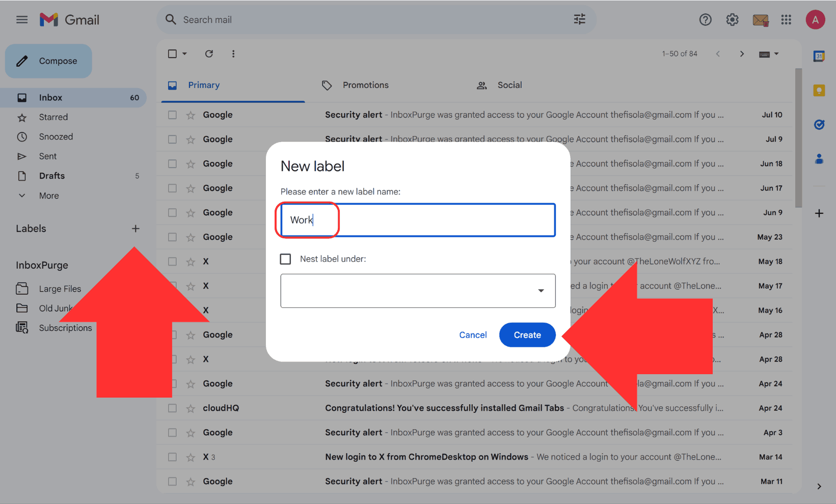Open the Support help icon
Screen dimensions: 836x504
click(705, 20)
